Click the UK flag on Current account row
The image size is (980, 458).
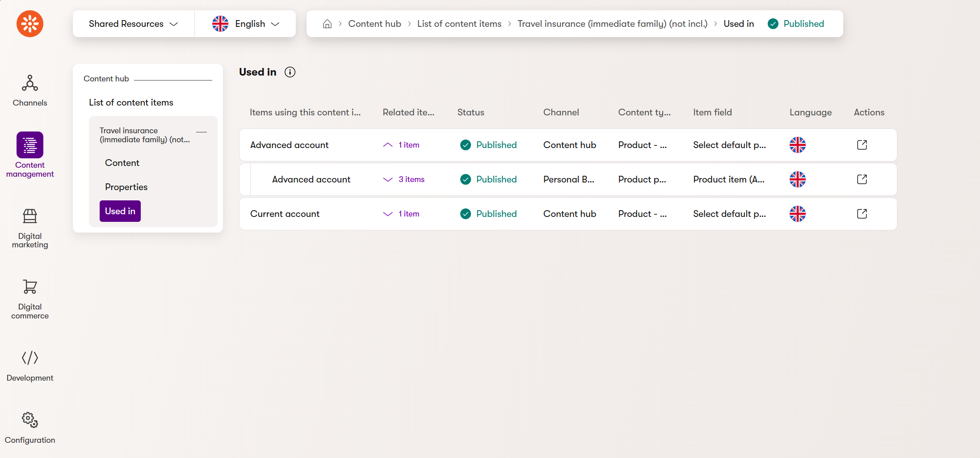(797, 214)
